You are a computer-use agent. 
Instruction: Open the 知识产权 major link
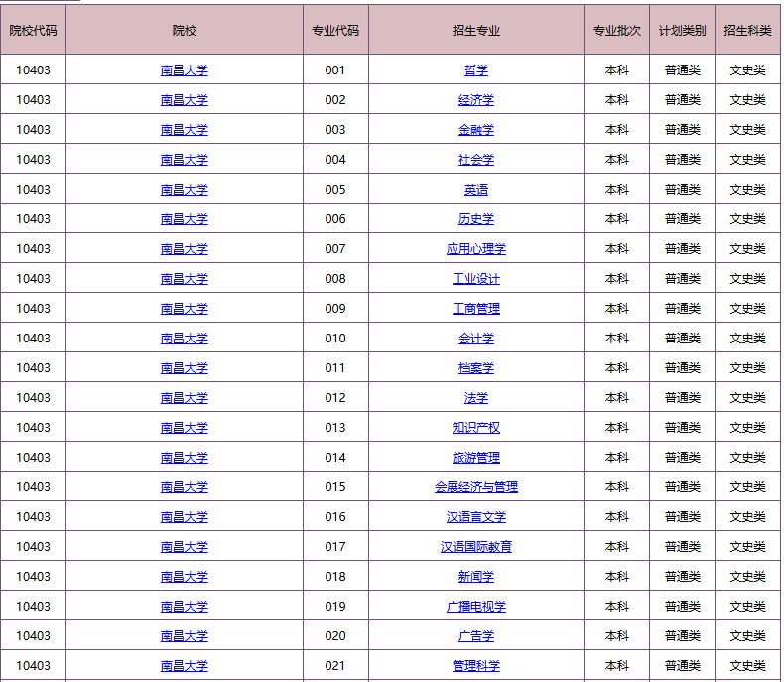coord(476,428)
